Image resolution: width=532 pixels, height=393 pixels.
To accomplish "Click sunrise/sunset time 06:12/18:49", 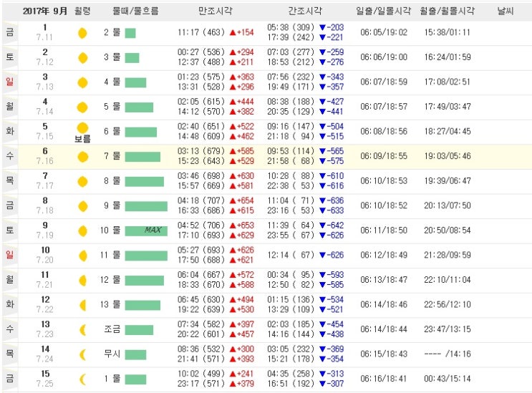I will (x=384, y=256).
